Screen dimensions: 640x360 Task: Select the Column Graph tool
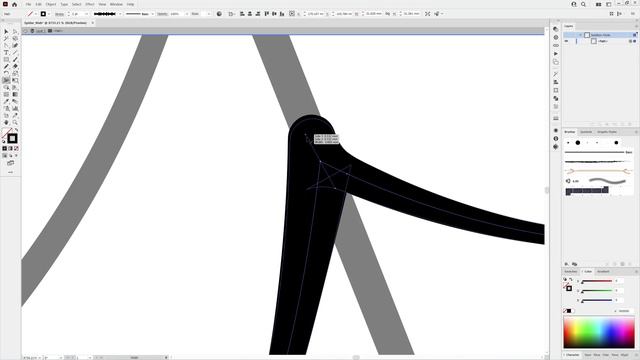(15, 109)
